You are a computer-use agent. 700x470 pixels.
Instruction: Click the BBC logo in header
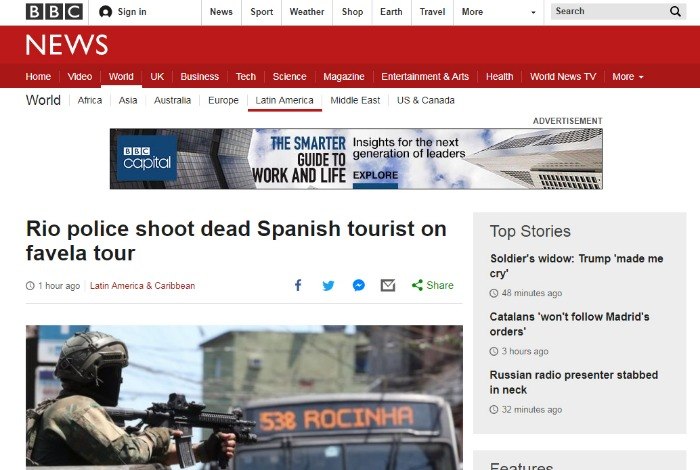54,12
